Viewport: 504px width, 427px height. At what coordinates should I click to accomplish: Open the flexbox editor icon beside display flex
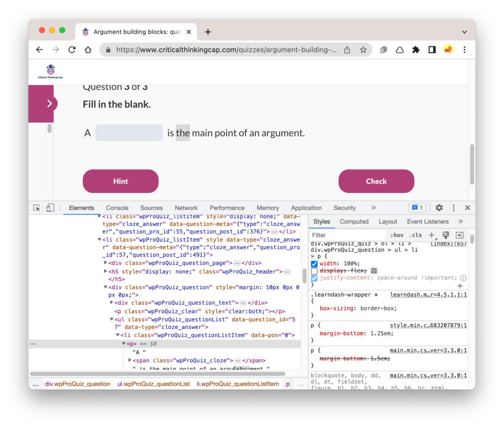(x=374, y=271)
